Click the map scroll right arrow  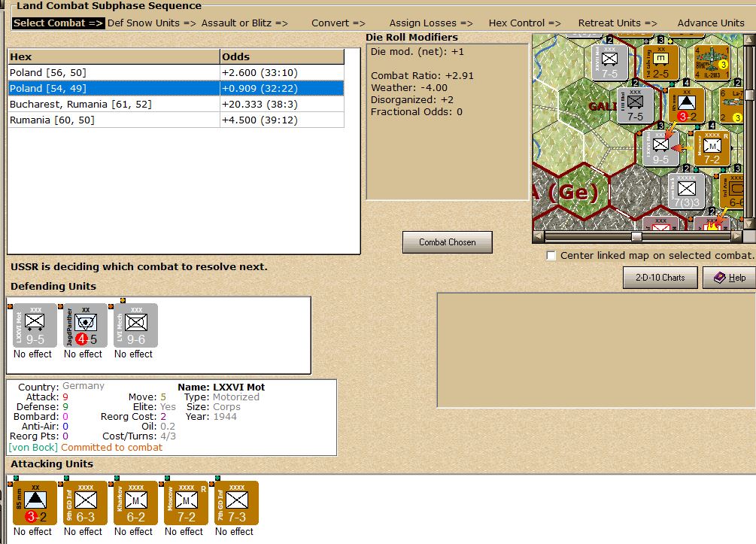pyautogui.click(x=736, y=236)
